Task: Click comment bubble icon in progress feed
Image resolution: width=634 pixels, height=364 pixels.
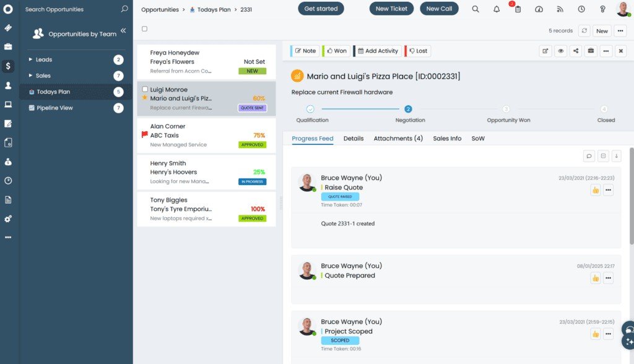Action: click(589, 156)
